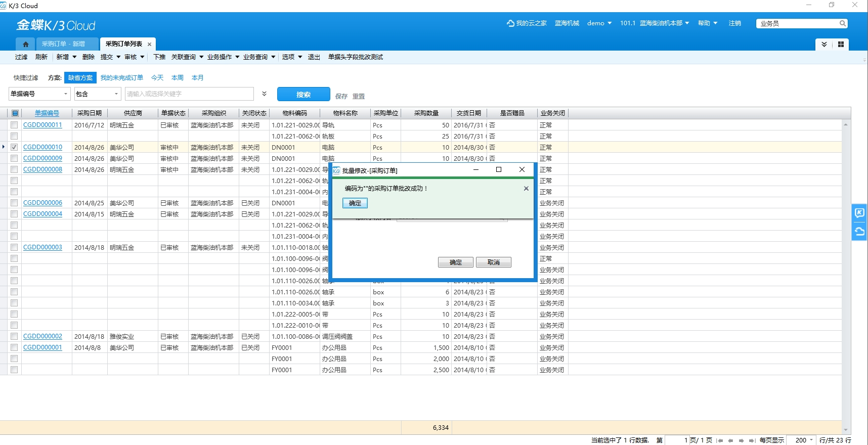Go to the next page using the pager arrow
Image resolution: width=868 pixels, height=445 pixels.
pos(742,440)
